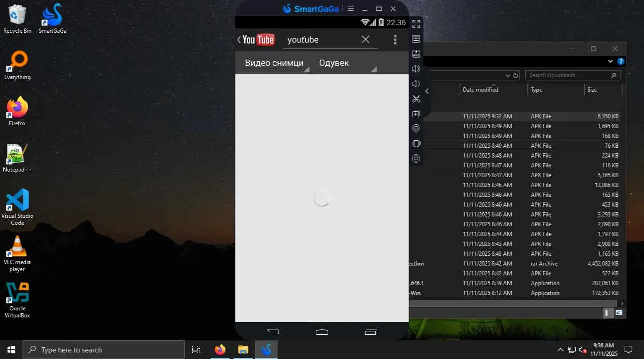Tap the Android back navigation button
Image resolution: width=644 pixels, height=359 pixels.
(x=273, y=332)
